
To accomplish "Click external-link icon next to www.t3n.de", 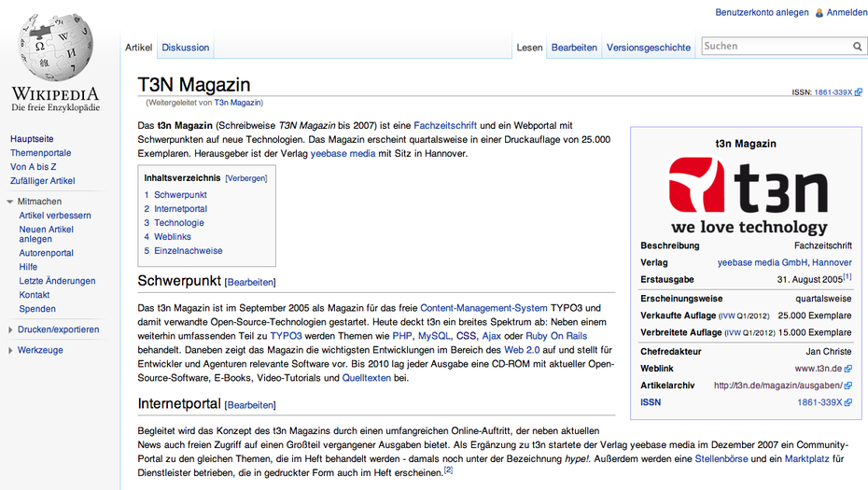I will [848, 369].
